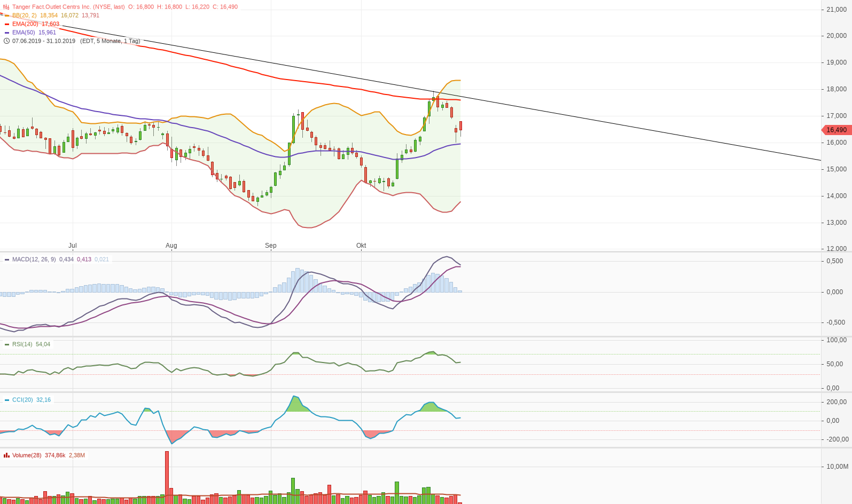Image resolution: width=852 pixels, height=504 pixels.
Task: Click the RSI(14) indicator label
Action: (22, 344)
